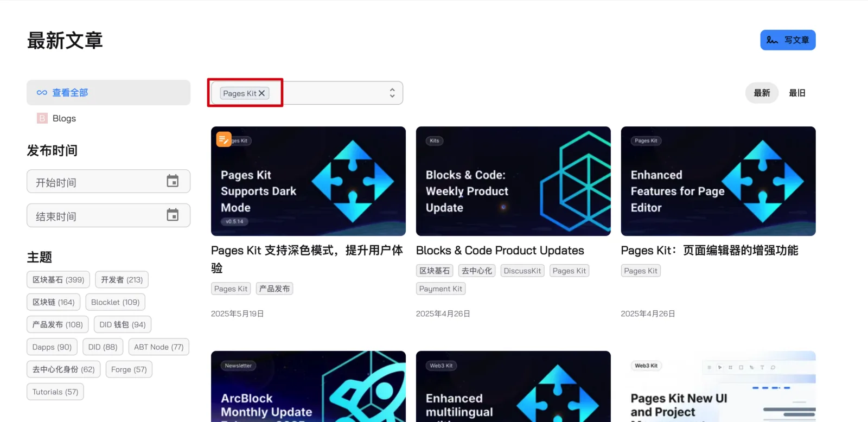Click the 写文章 write article button
Image resolution: width=868 pixels, height=422 pixels.
tap(788, 40)
